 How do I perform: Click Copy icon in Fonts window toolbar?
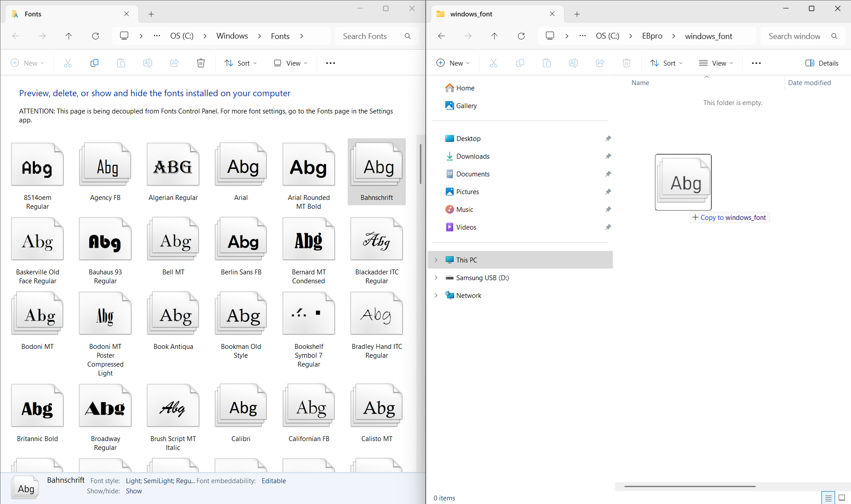pyautogui.click(x=94, y=63)
